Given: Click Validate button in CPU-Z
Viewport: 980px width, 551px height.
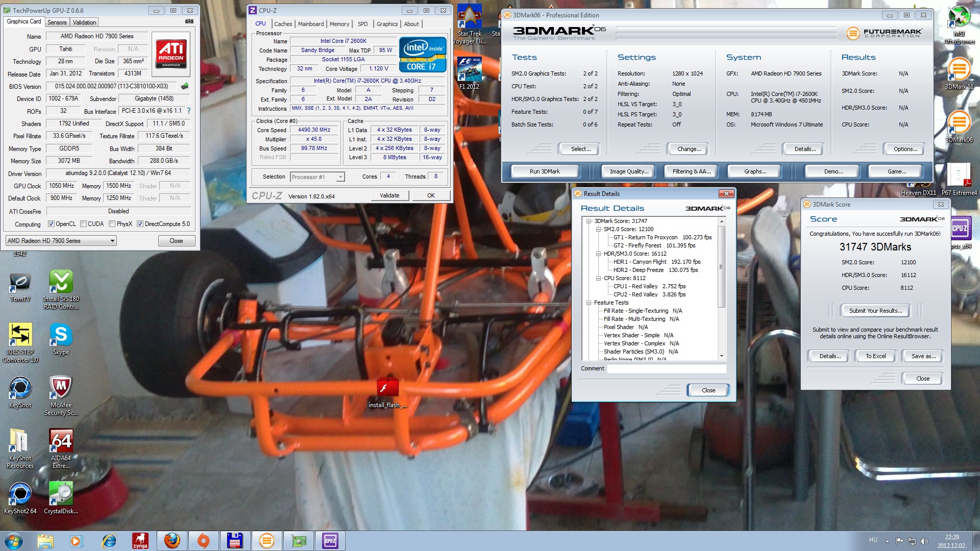Looking at the screenshot, I should pyautogui.click(x=389, y=195).
